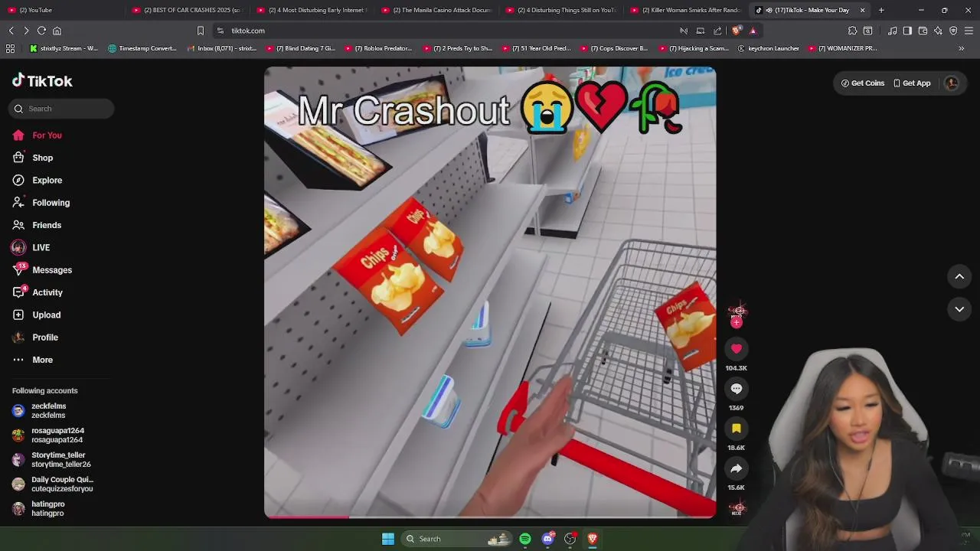The height and width of the screenshot is (551, 980).
Task: Go to the browser home page
Action: click(57, 31)
